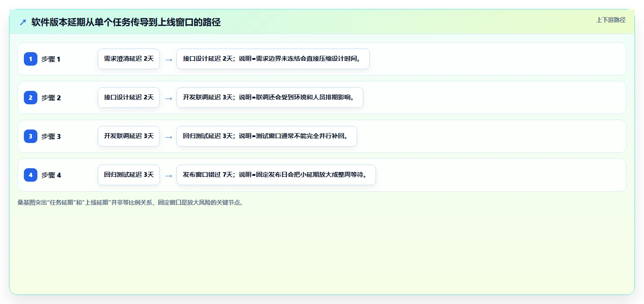This screenshot has width=644, height=304.
Task: Click the arrow icon beside the title
Action: pyautogui.click(x=23, y=22)
